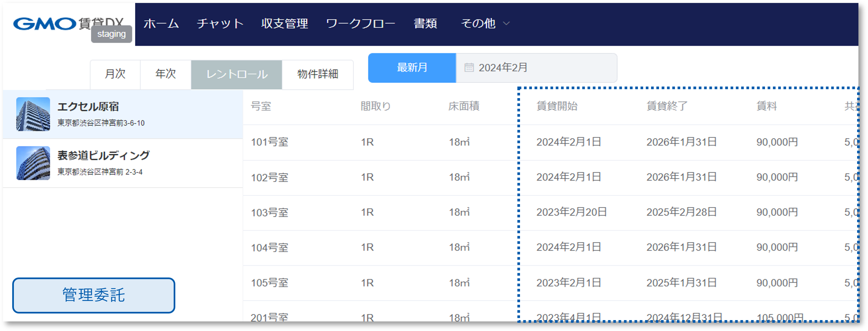Toggle the staging environment badge

[111, 34]
